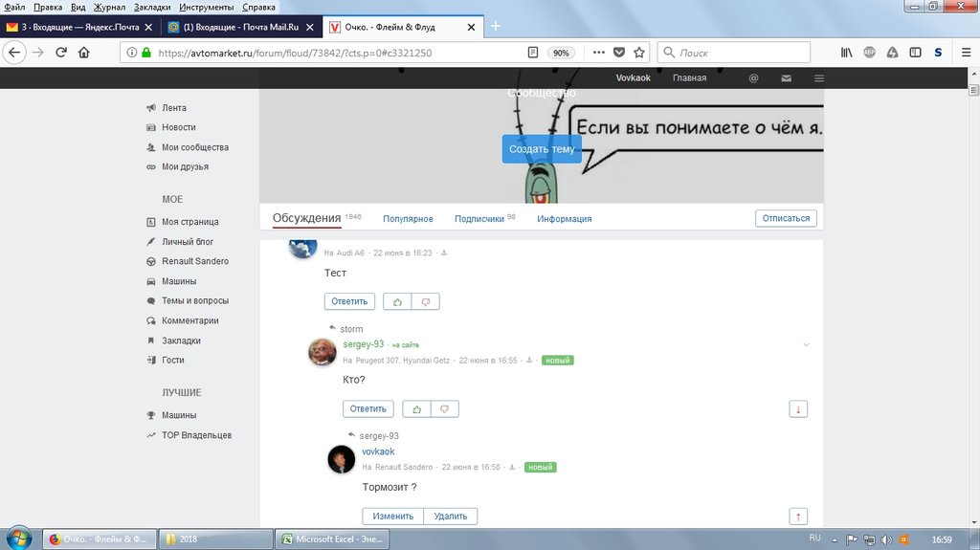Jump up with red up-arrow button
980x550 pixels.
(798, 517)
